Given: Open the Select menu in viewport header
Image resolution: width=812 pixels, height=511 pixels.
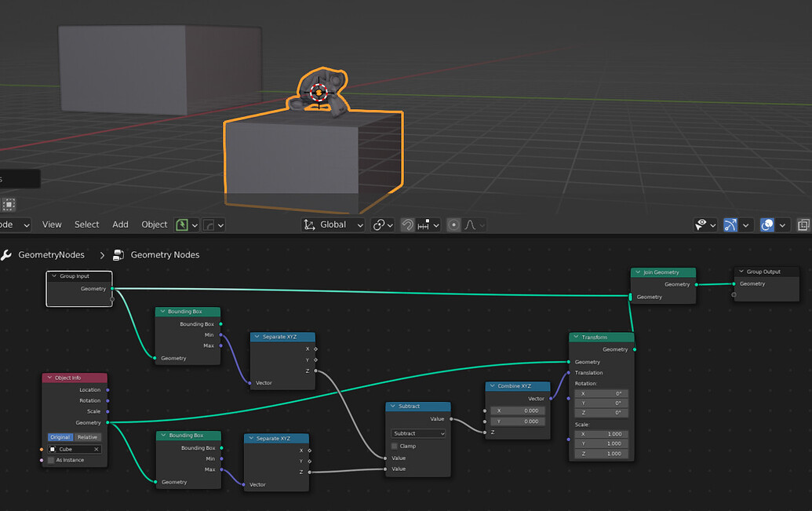Looking at the screenshot, I should click(86, 224).
